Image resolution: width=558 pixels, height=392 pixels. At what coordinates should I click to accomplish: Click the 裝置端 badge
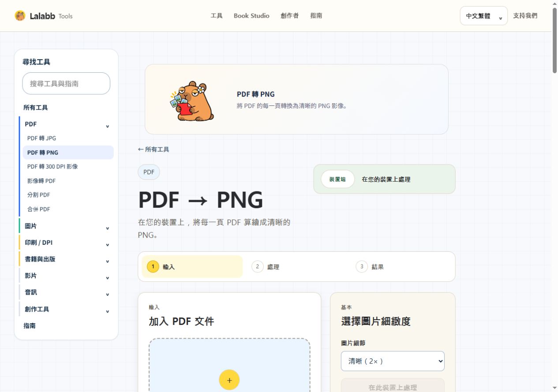pos(337,179)
